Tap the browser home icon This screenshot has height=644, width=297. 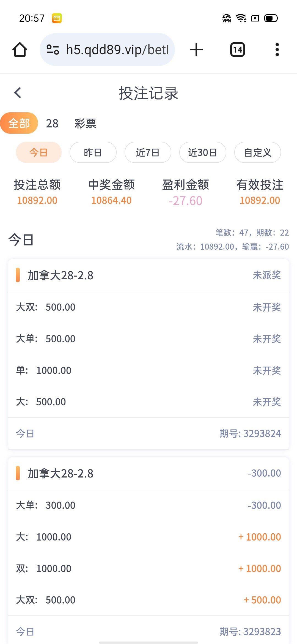pyautogui.click(x=20, y=50)
